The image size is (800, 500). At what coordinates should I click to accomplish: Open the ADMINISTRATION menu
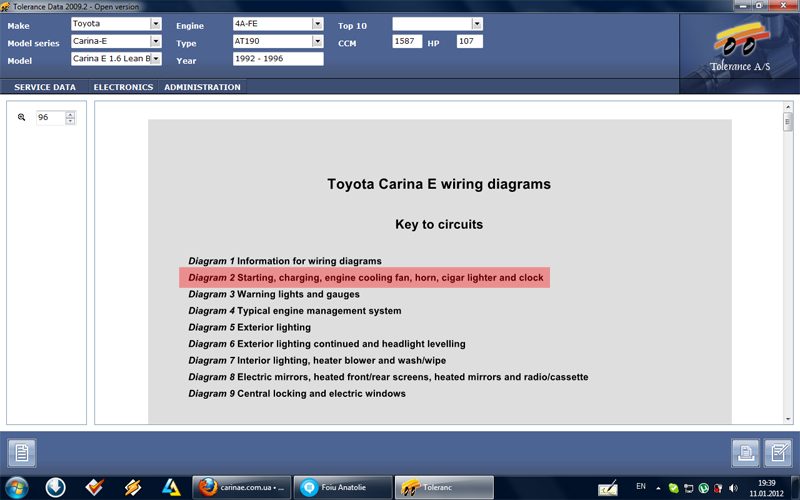(202, 87)
